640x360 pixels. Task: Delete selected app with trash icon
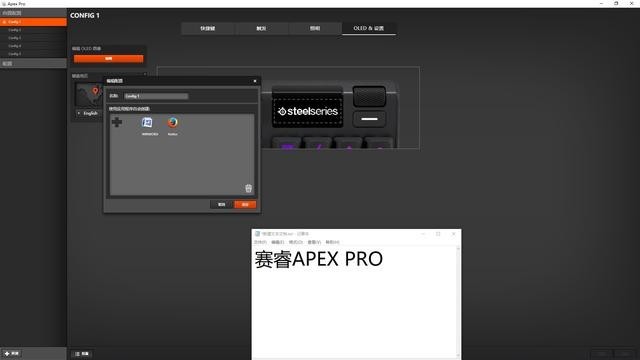[x=249, y=188]
